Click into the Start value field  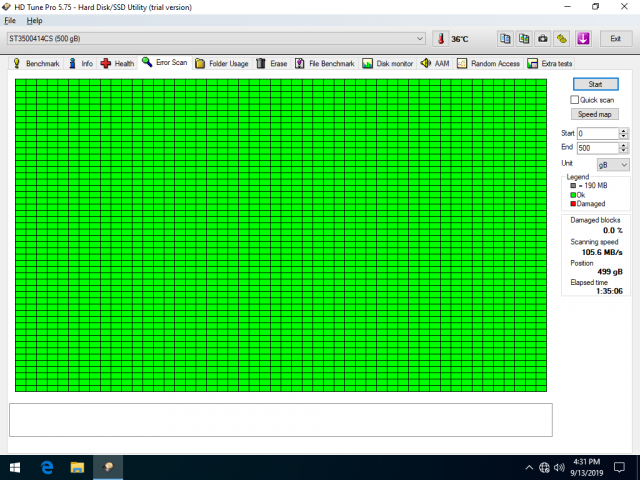pyautogui.click(x=598, y=133)
